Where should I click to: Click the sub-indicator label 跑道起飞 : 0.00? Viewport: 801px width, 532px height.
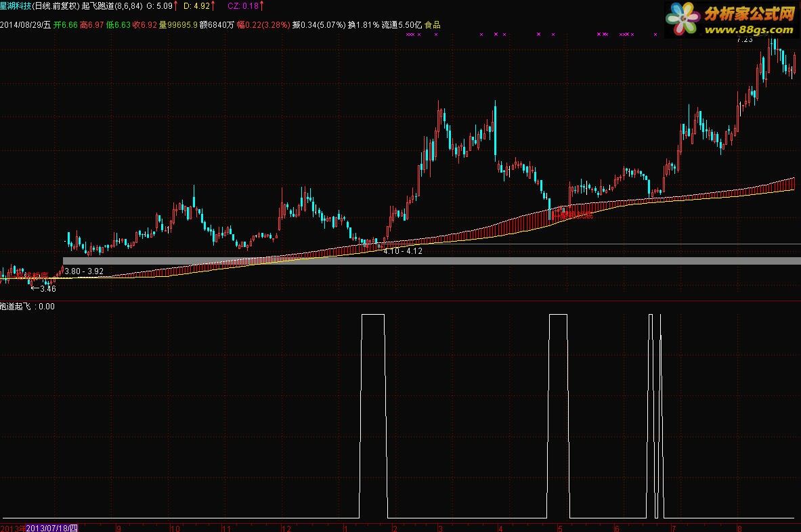tap(27, 307)
